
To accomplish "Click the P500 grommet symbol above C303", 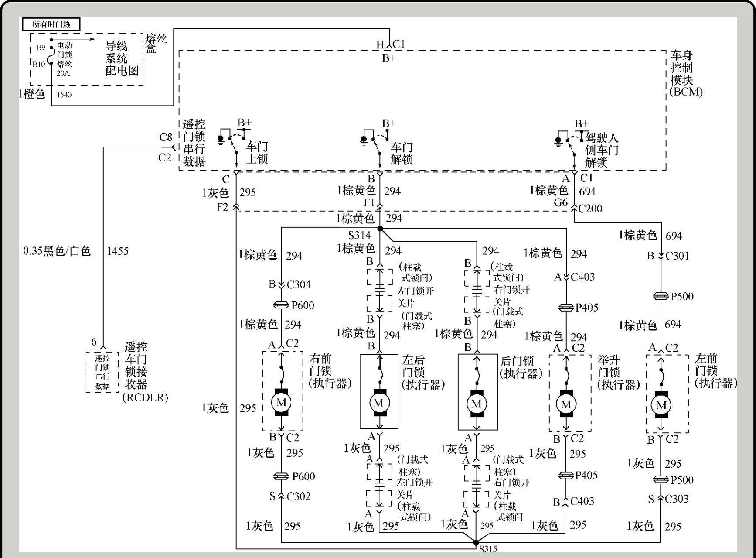I will coord(661,480).
